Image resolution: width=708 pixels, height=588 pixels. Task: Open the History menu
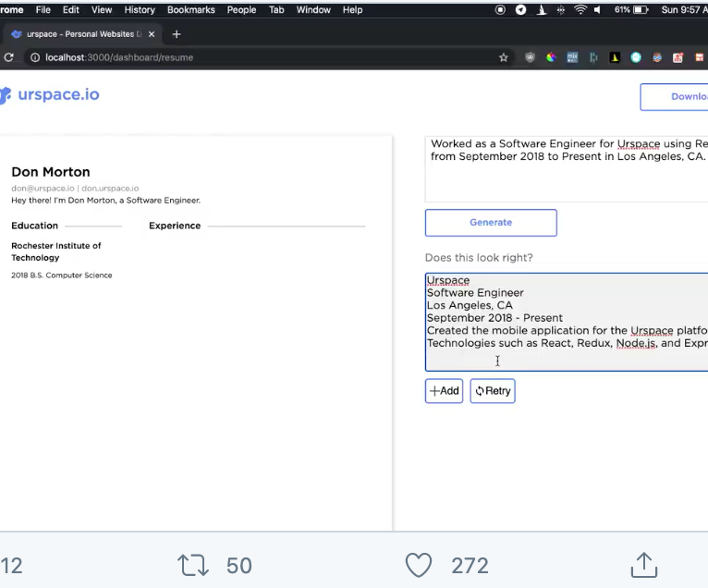coord(140,9)
